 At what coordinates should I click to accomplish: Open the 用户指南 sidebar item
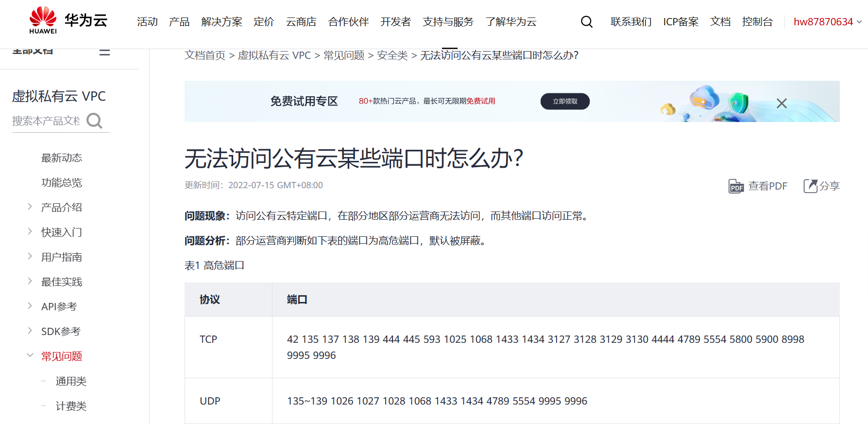62,257
